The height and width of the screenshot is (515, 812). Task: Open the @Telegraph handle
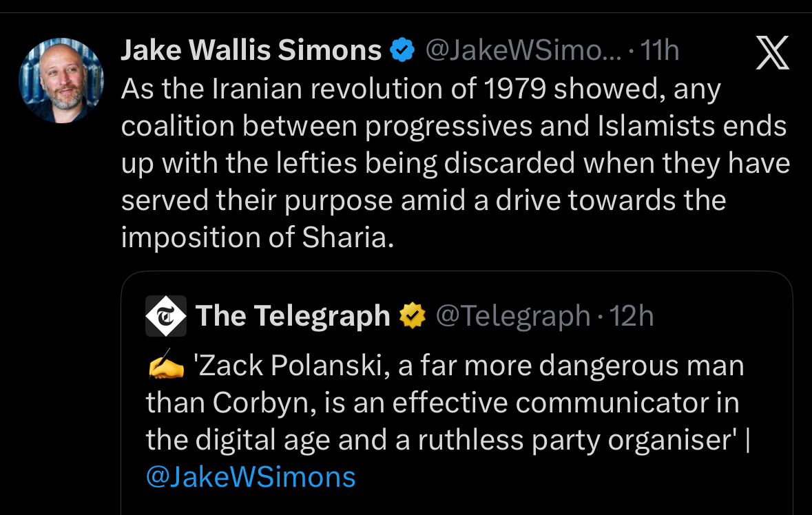(513, 316)
